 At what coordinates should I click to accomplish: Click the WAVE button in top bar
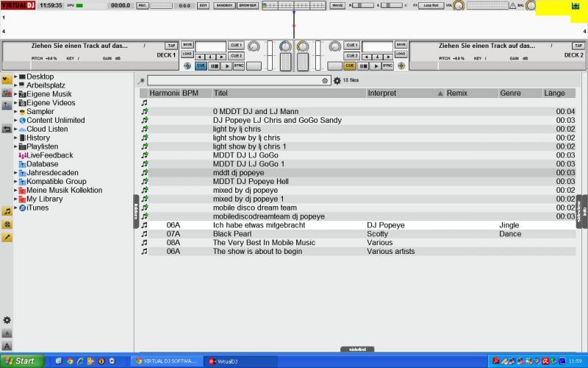point(337,5)
